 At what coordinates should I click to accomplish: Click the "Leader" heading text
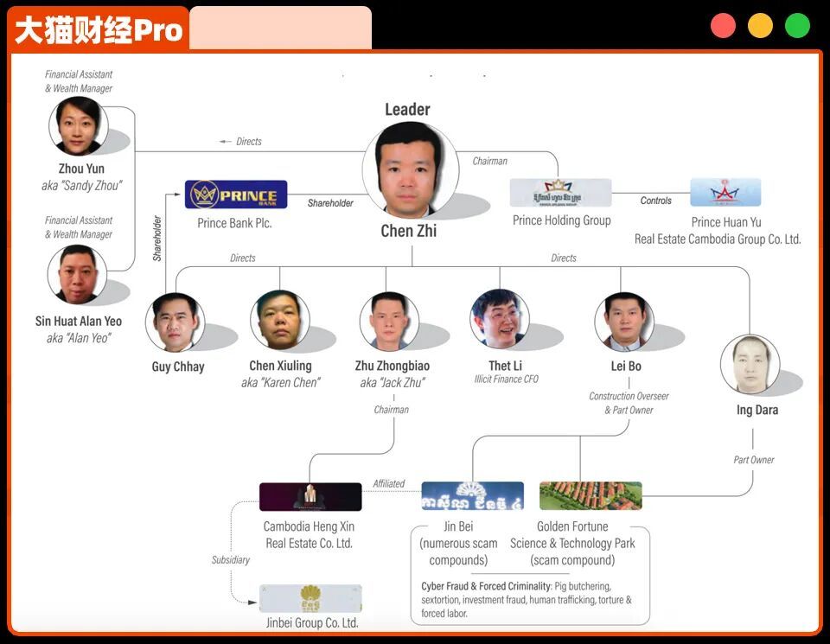(x=407, y=110)
